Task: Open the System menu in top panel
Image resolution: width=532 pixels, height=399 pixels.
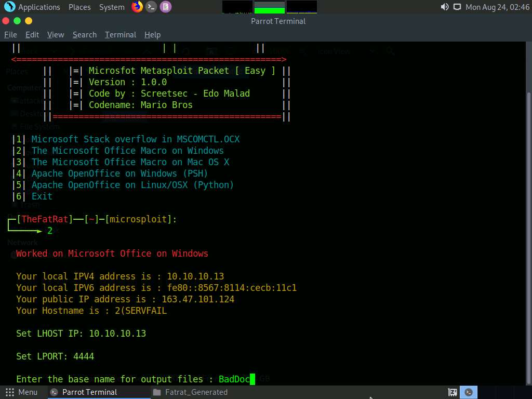Action: pyautogui.click(x=112, y=7)
